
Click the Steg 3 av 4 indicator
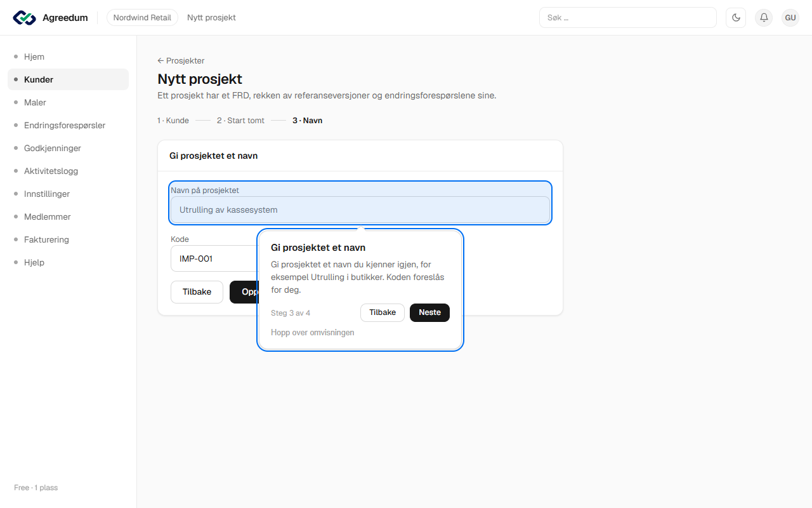click(x=291, y=313)
